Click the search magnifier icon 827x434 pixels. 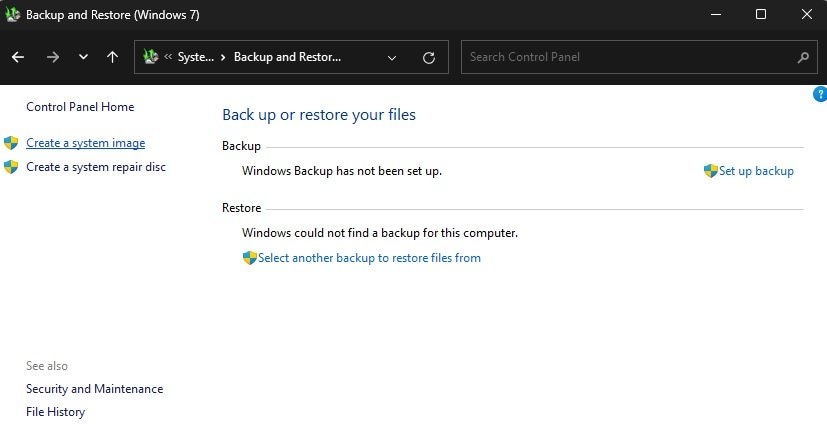pos(804,57)
